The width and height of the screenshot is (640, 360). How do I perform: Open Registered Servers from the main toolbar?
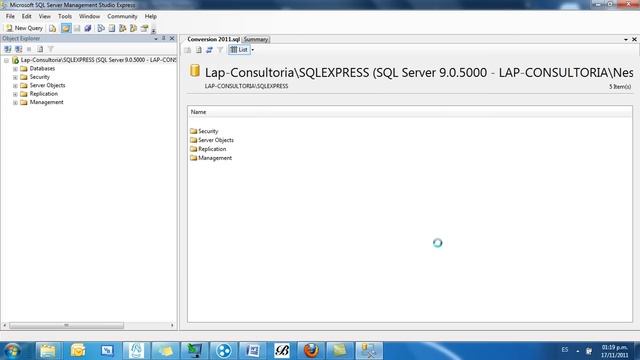point(101,28)
